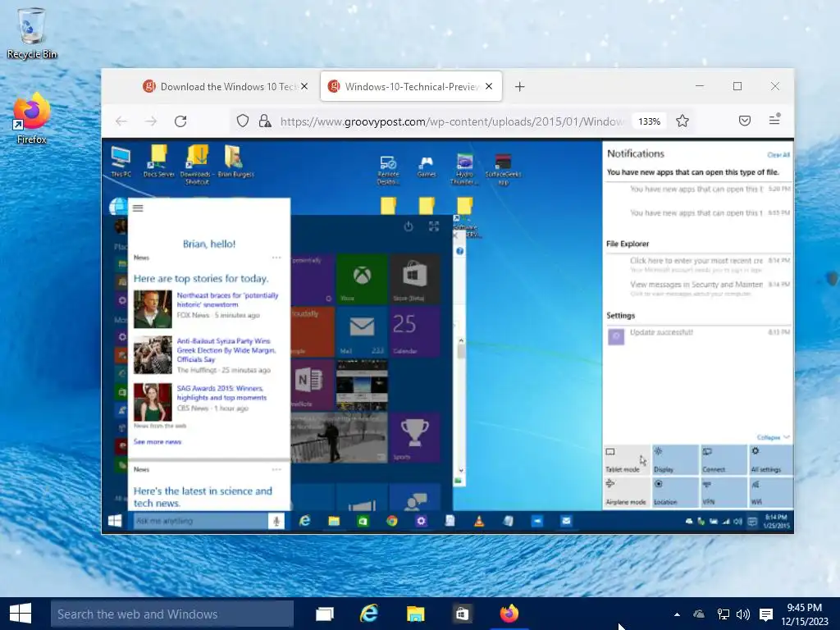Viewport: 840px width, 630px height.
Task: Bookmark this page with the star icon
Action: (x=682, y=121)
